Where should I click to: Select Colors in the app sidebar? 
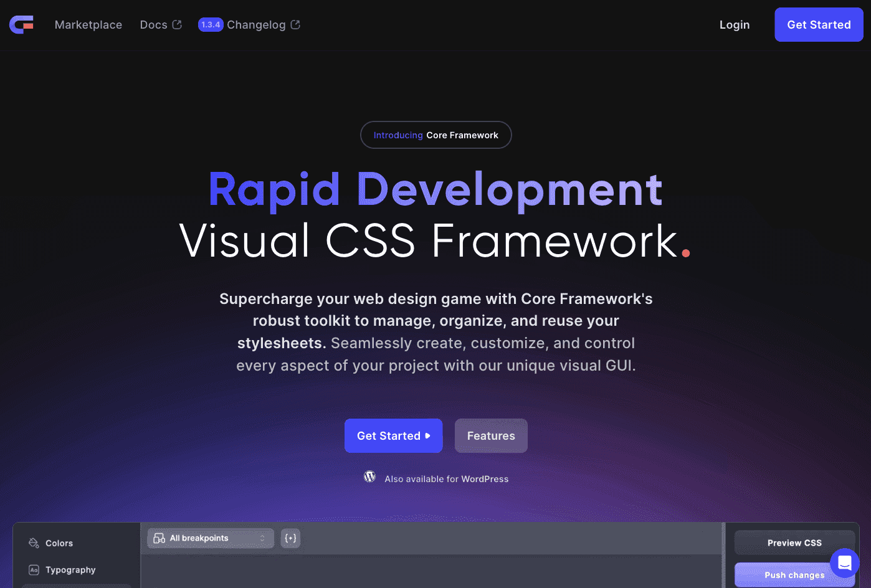[x=59, y=543]
